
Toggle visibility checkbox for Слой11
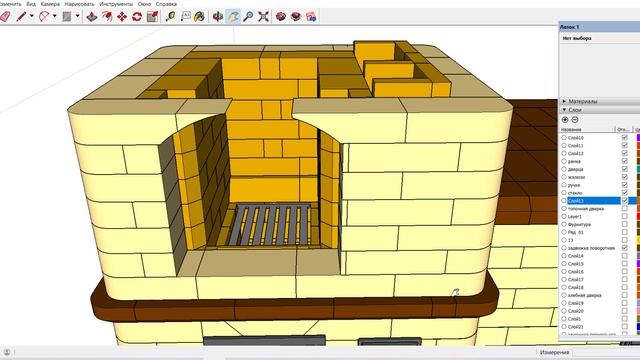pos(624,145)
